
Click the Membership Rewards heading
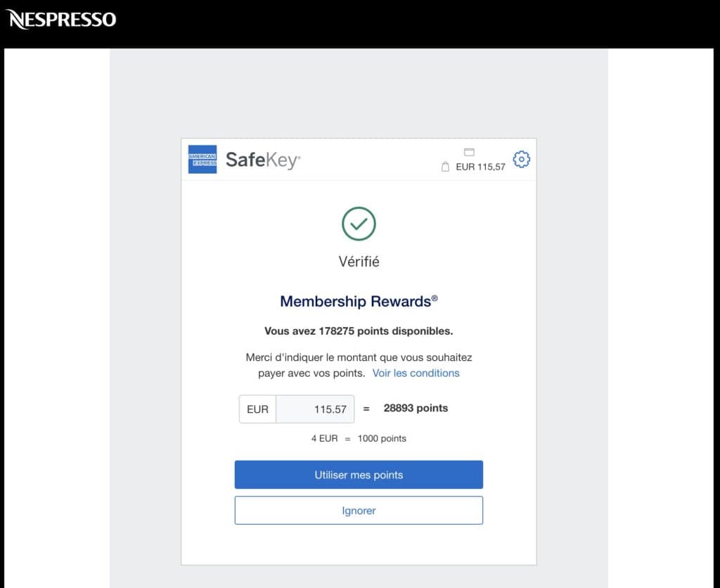click(359, 301)
